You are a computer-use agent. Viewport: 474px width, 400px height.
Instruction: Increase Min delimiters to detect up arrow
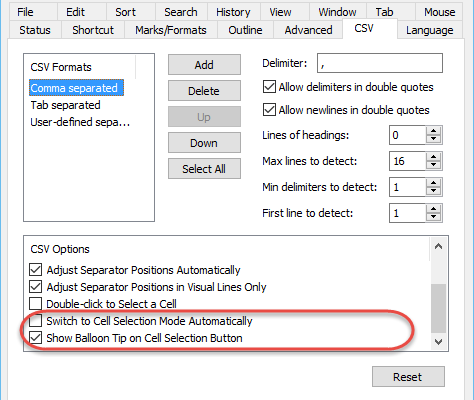pyautogui.click(x=433, y=183)
